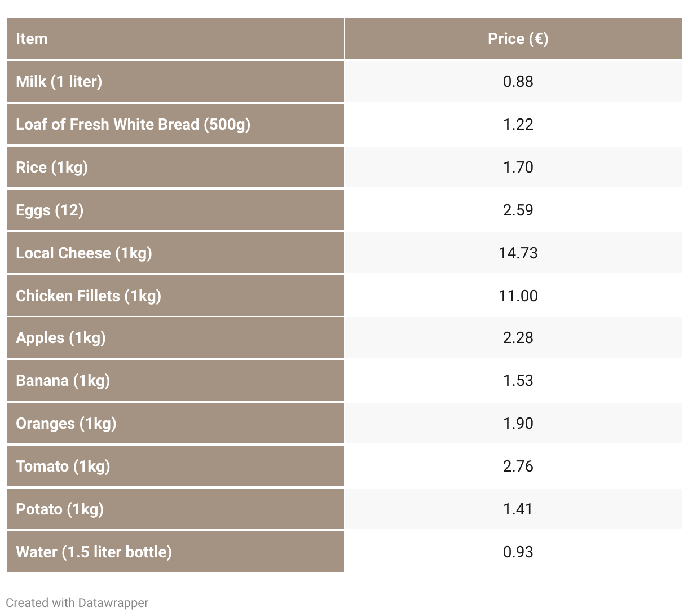Click the Tomato (1kg) item cell
This screenshot has width=688, height=616.
[x=175, y=466]
